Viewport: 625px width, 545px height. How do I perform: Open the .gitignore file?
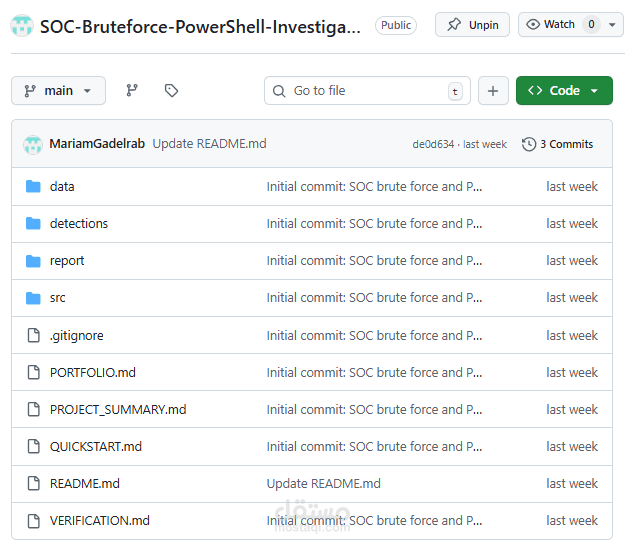tap(77, 336)
